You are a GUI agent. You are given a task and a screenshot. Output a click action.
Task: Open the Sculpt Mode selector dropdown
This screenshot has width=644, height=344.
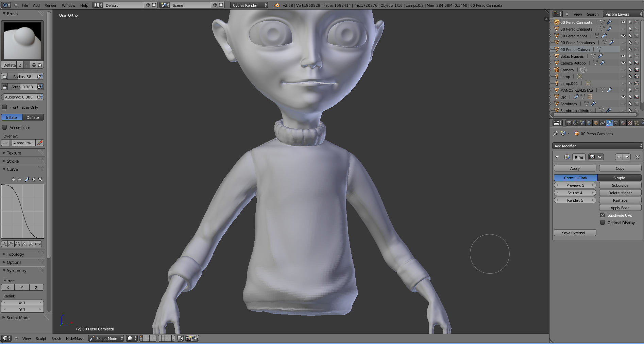tap(106, 338)
